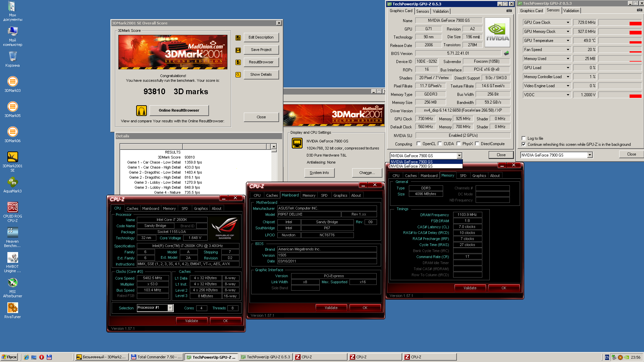The height and width of the screenshot is (362, 644).
Task: Open My Computer (Мой компьютер) icon
Action: (12, 36)
